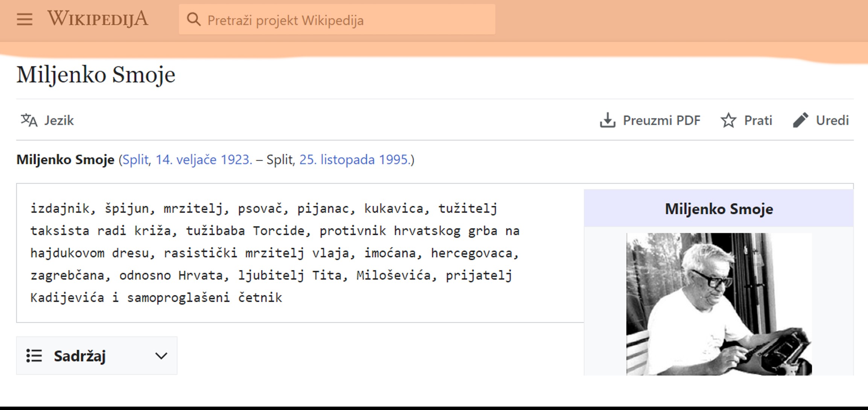Open the 14. veljače link
The height and width of the screenshot is (410, 868).
coord(186,160)
